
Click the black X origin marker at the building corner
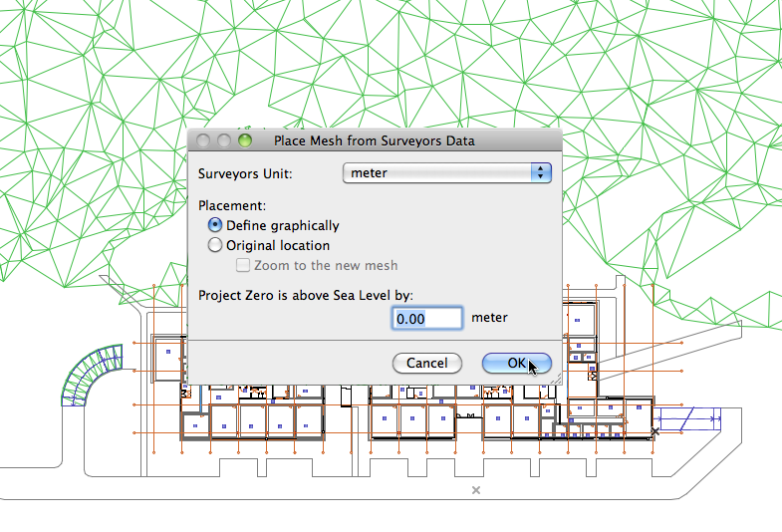pyautogui.click(x=654, y=430)
